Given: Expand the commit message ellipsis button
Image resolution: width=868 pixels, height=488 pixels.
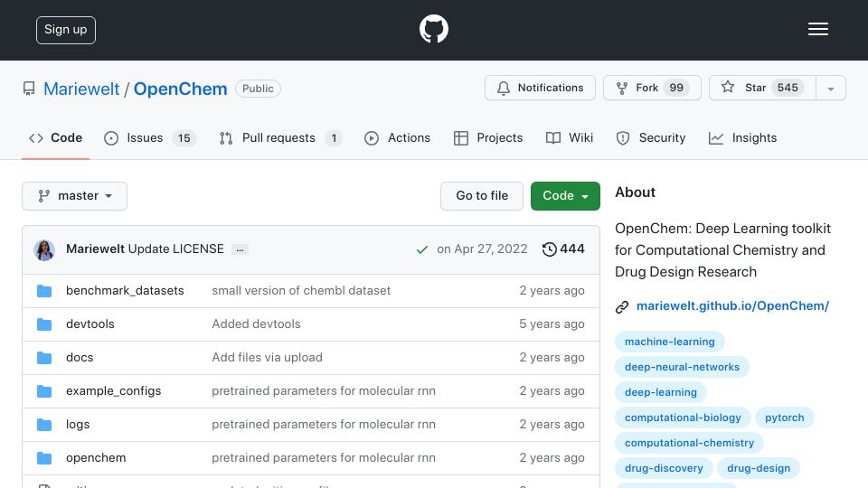Looking at the screenshot, I should click(x=240, y=250).
